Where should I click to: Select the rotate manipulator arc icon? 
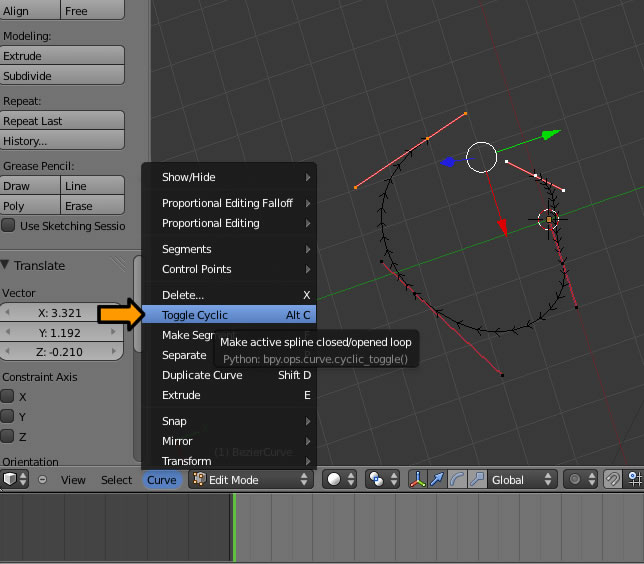(x=456, y=479)
